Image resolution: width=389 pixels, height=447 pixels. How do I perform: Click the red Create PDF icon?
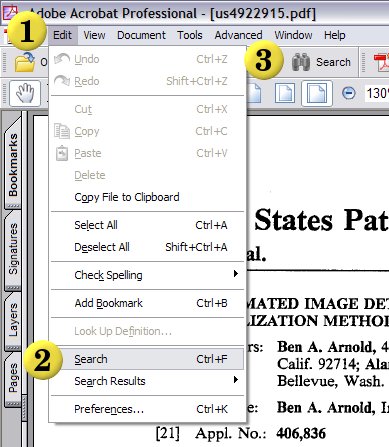(x=381, y=62)
